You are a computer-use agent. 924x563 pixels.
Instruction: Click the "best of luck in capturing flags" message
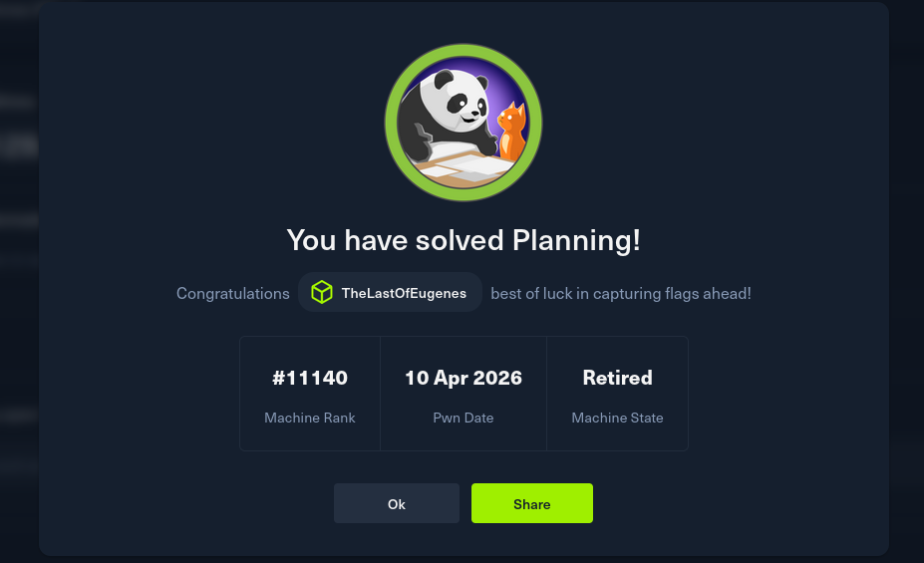621,293
